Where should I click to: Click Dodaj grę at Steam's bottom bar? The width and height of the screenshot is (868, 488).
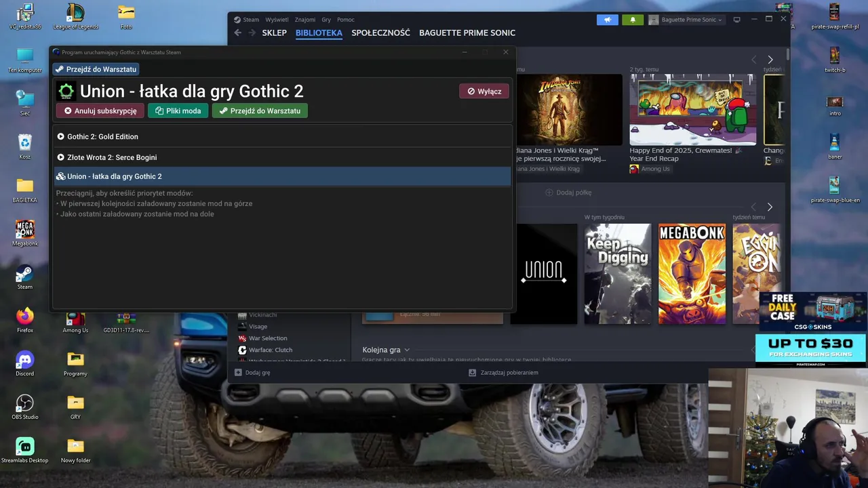pos(252,373)
